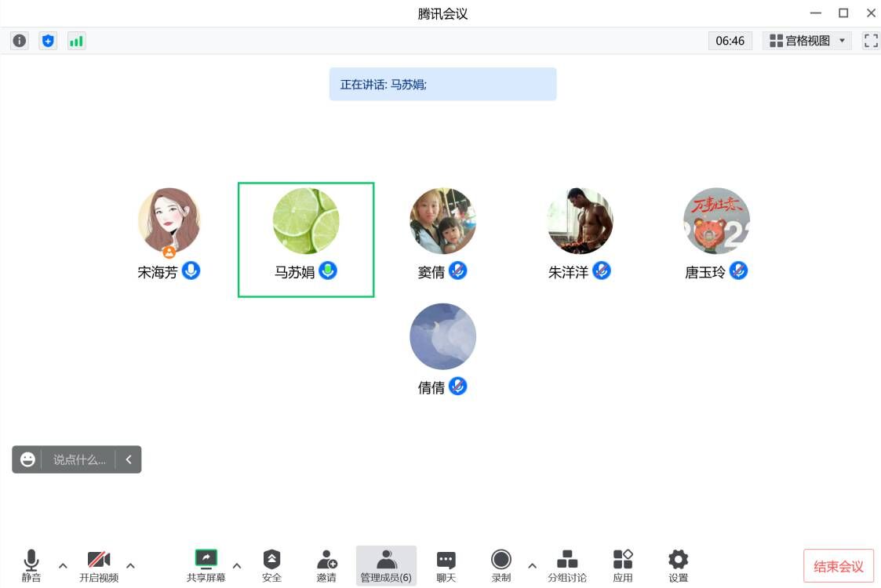
Task: Click the 邀请 invite icon
Action: [x=326, y=565]
